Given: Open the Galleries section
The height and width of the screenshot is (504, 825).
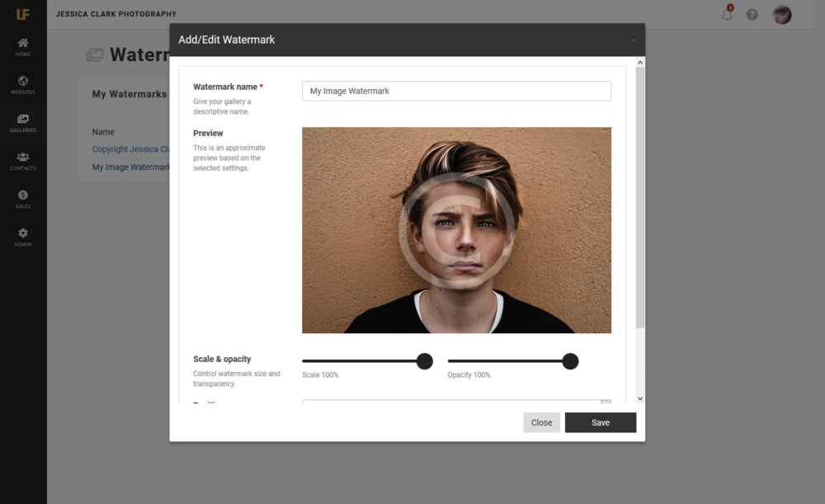Looking at the screenshot, I should click(23, 123).
